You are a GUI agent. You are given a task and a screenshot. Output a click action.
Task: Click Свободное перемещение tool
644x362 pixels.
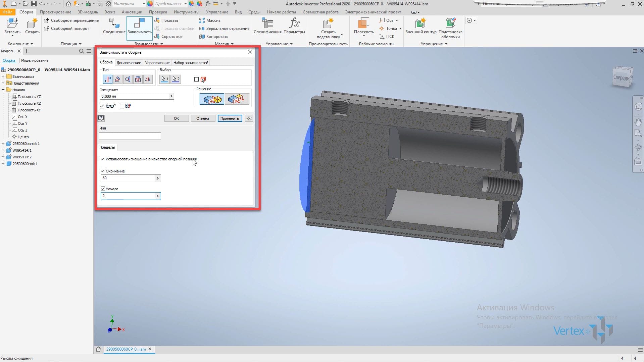click(71, 20)
